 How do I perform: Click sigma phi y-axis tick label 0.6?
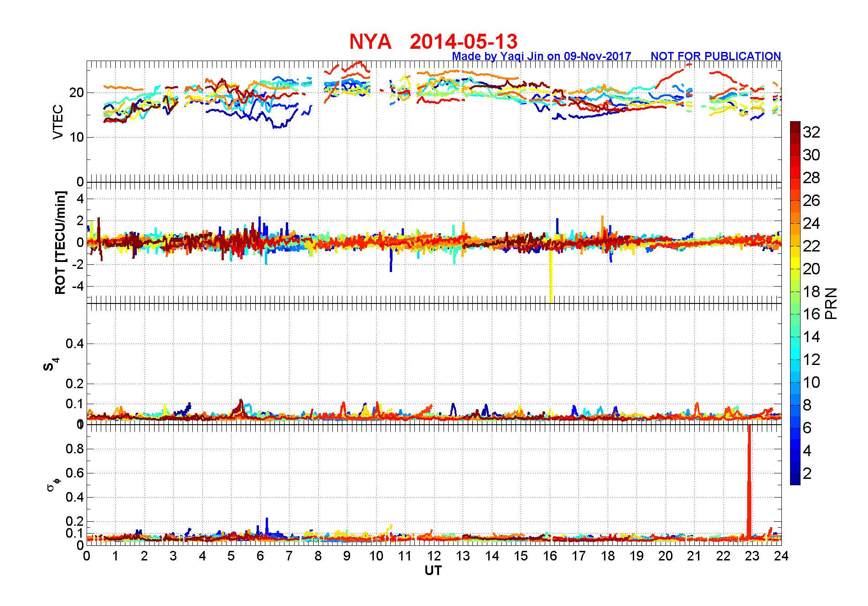click(75, 473)
